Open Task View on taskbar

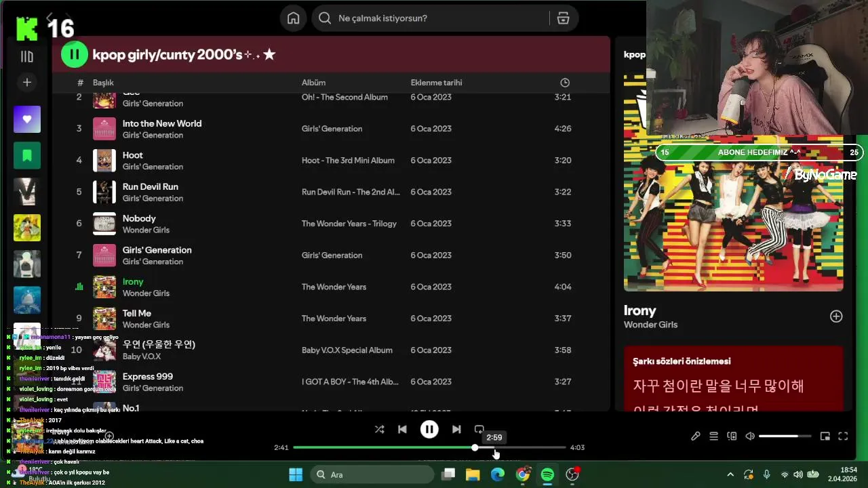[448, 474]
